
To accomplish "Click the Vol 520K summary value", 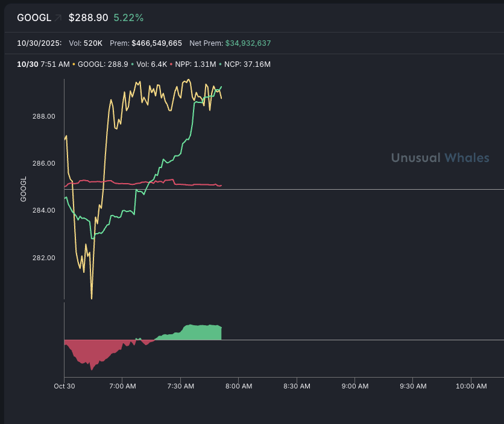I will coord(93,43).
